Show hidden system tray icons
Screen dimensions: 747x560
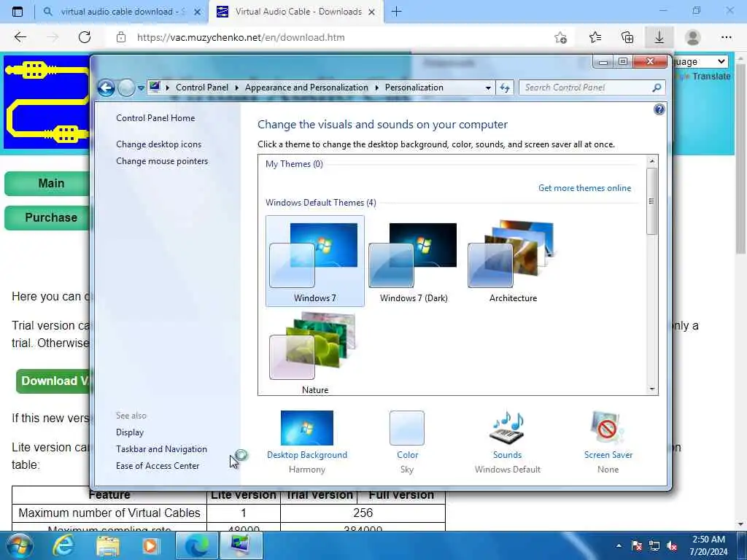coord(619,545)
